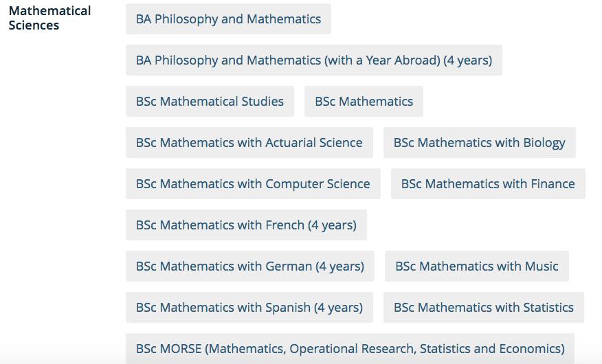Visit the Computer Science mathematics degree page
This screenshot has height=364, width=602.
click(x=253, y=184)
